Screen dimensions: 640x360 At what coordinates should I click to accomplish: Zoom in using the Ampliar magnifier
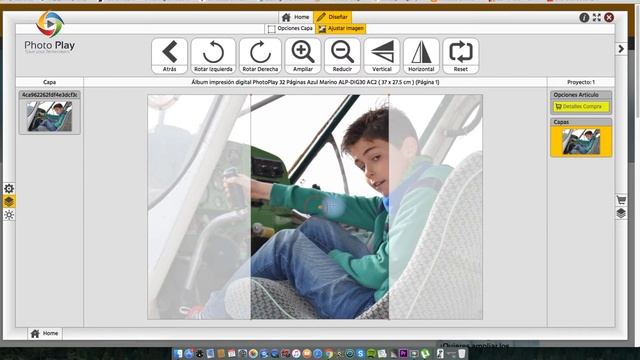(303, 56)
